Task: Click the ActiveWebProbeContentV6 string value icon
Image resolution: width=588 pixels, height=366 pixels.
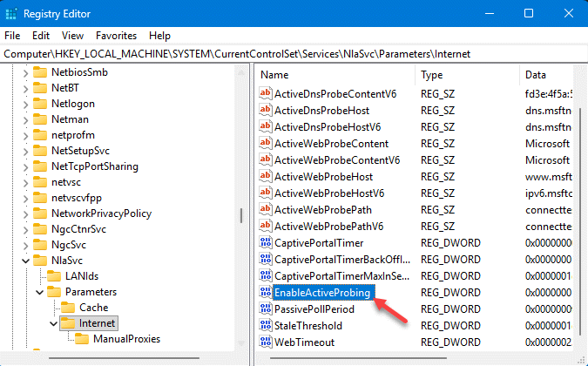Action: coord(265,159)
